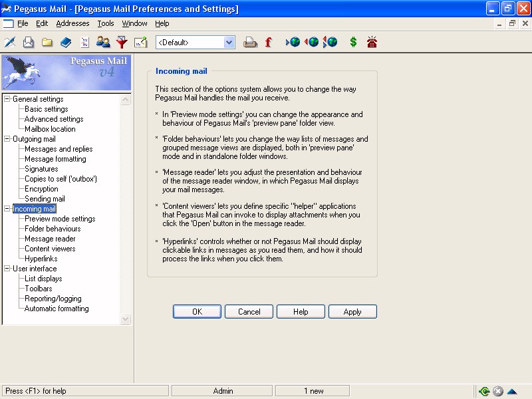532x399 pixels.
Task: Open the Hyperlinks settings
Action: point(41,259)
